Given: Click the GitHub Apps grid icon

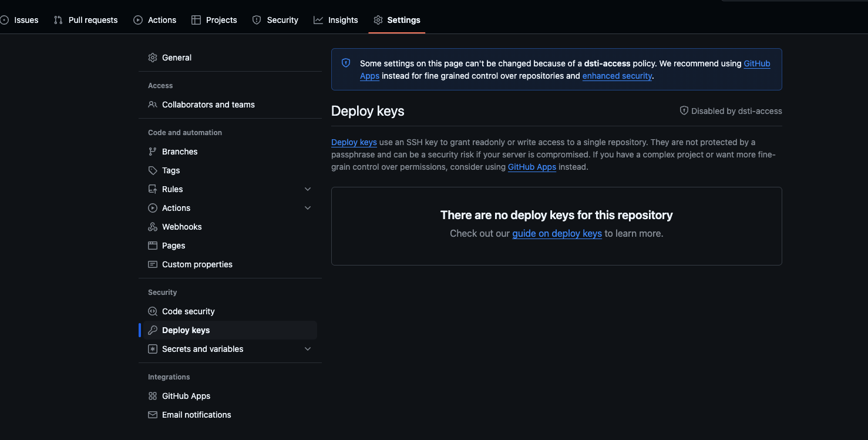Looking at the screenshot, I should [x=153, y=396].
